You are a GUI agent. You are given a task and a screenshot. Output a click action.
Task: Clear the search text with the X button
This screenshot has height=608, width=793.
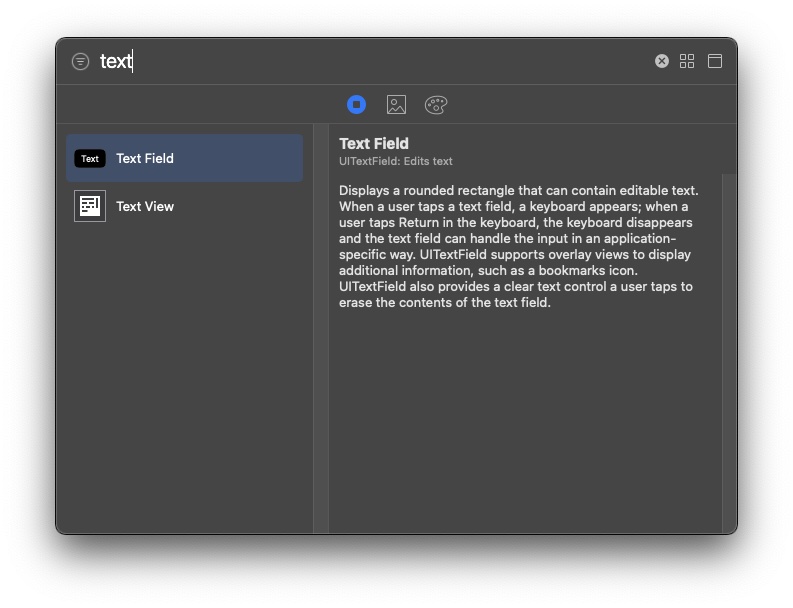click(x=662, y=61)
